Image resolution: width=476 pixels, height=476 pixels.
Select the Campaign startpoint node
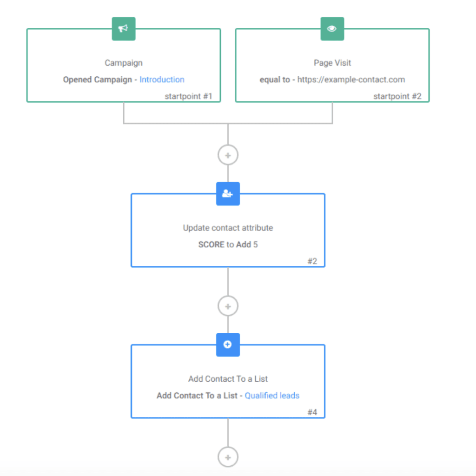(124, 63)
